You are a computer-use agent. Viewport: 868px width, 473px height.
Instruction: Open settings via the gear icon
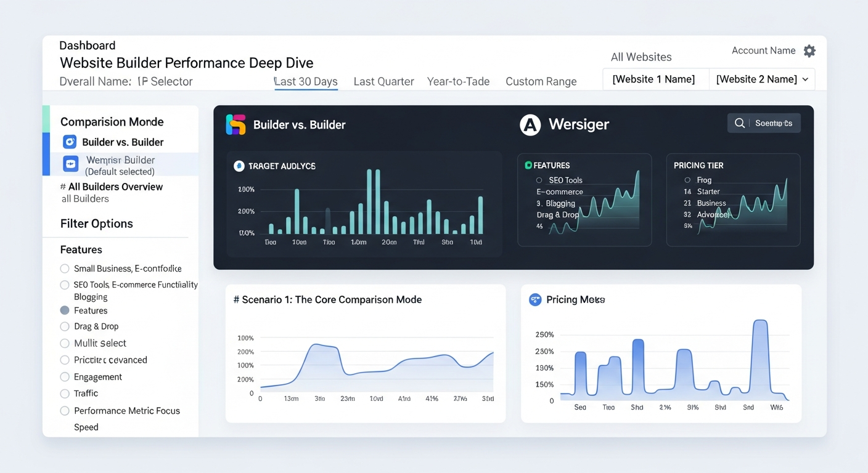click(x=809, y=51)
